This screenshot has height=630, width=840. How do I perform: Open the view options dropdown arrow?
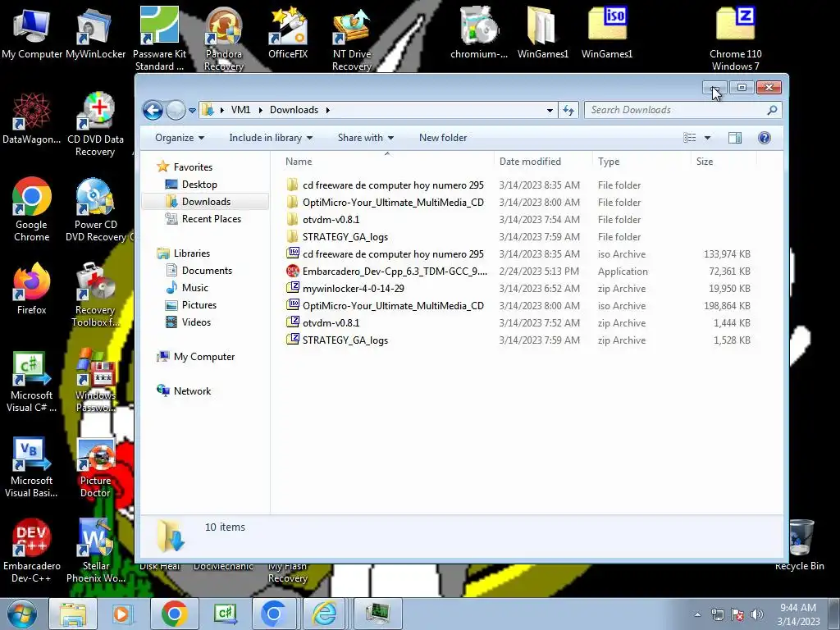707,138
